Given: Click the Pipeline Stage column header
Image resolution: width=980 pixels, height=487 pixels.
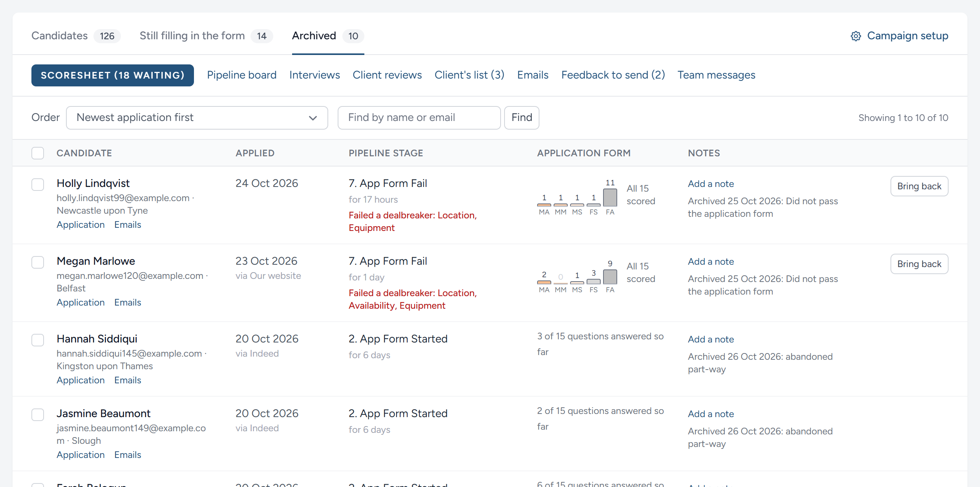Looking at the screenshot, I should [x=386, y=153].
